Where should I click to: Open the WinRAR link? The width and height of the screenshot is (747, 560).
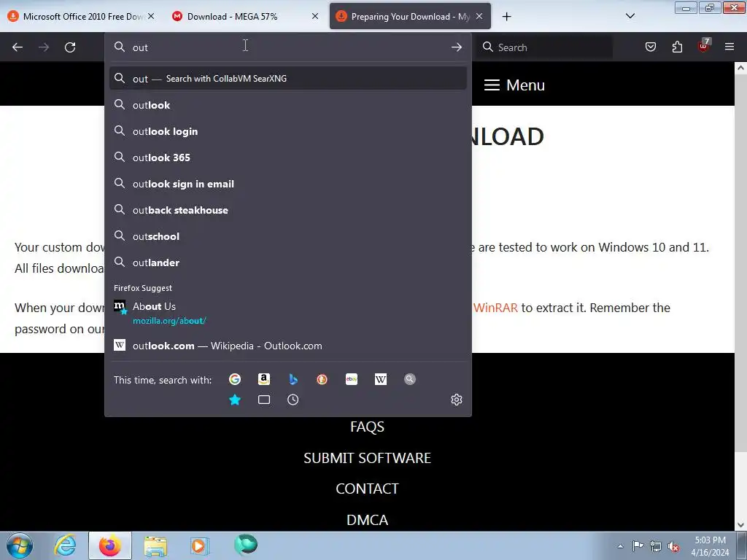coord(495,308)
